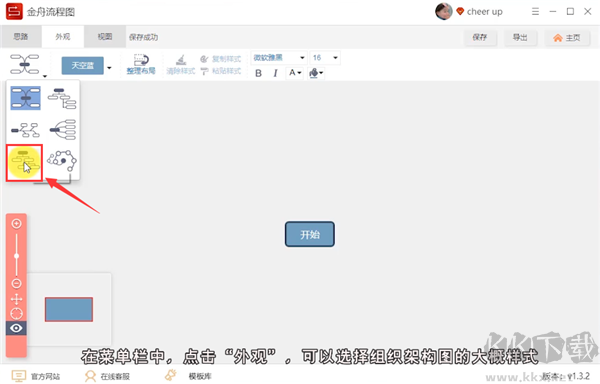The image size is (600, 384).
Task: Click the center target locate icon
Action: click(x=16, y=313)
